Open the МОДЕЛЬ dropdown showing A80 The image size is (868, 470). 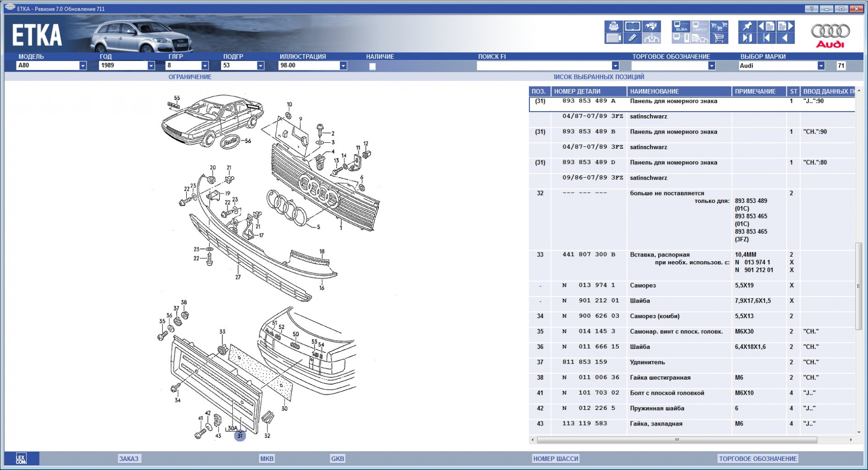pos(51,66)
